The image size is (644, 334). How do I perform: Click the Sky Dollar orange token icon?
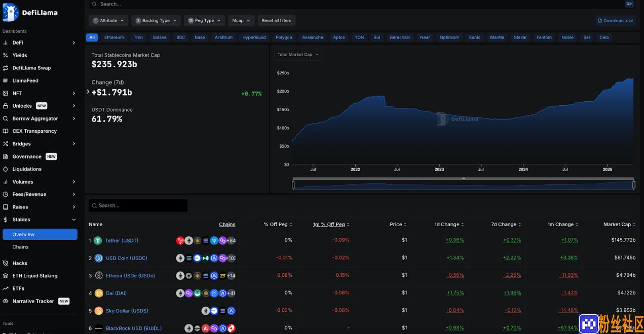click(98, 311)
